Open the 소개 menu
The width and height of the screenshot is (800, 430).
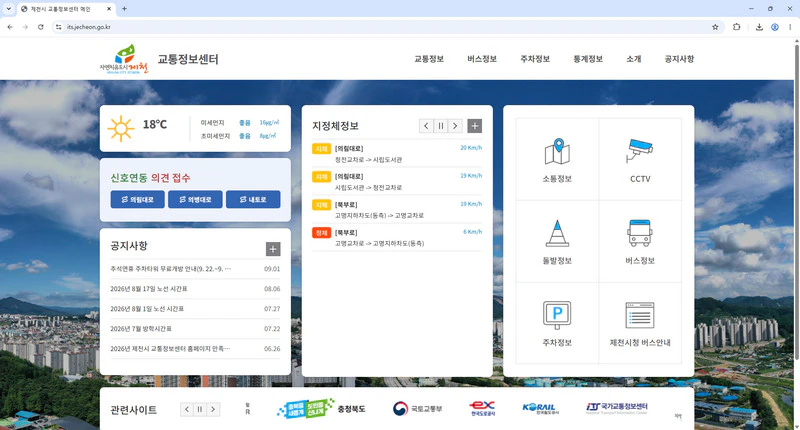[634, 59]
